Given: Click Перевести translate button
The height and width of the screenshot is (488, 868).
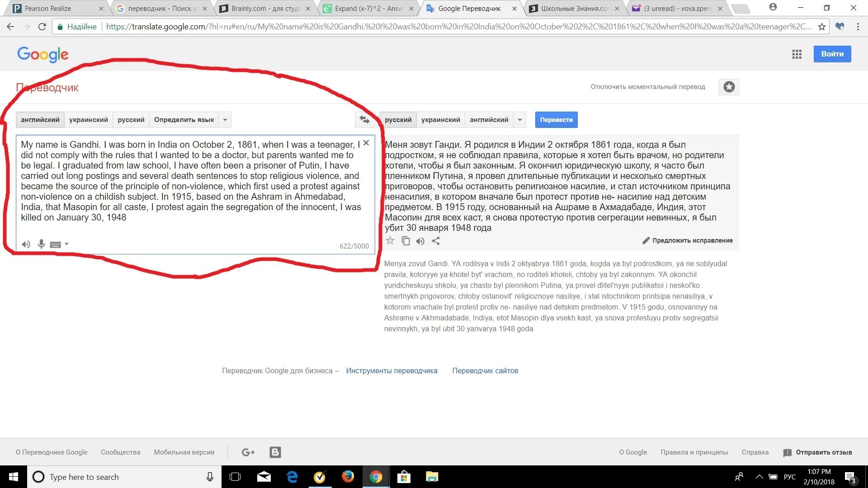Looking at the screenshot, I should click(554, 120).
